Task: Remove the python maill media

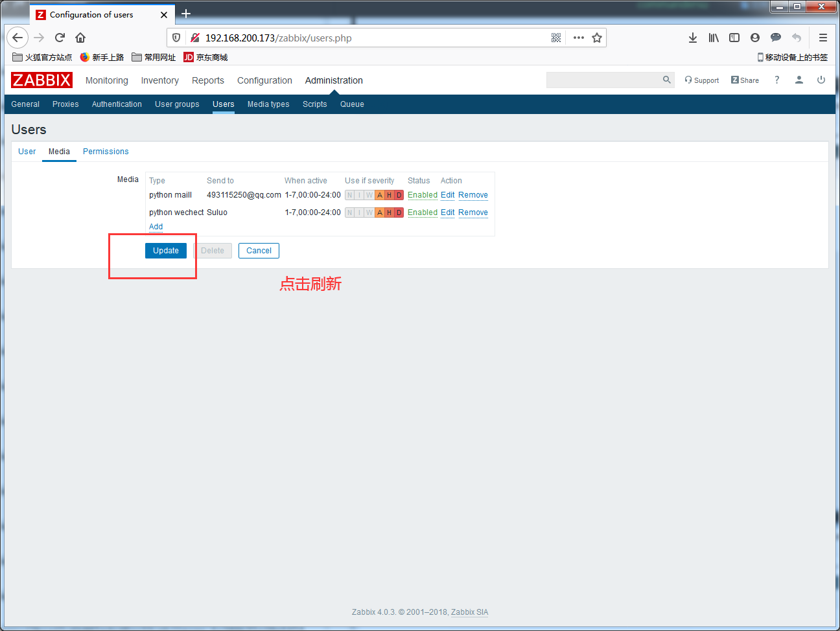Action: [x=473, y=195]
